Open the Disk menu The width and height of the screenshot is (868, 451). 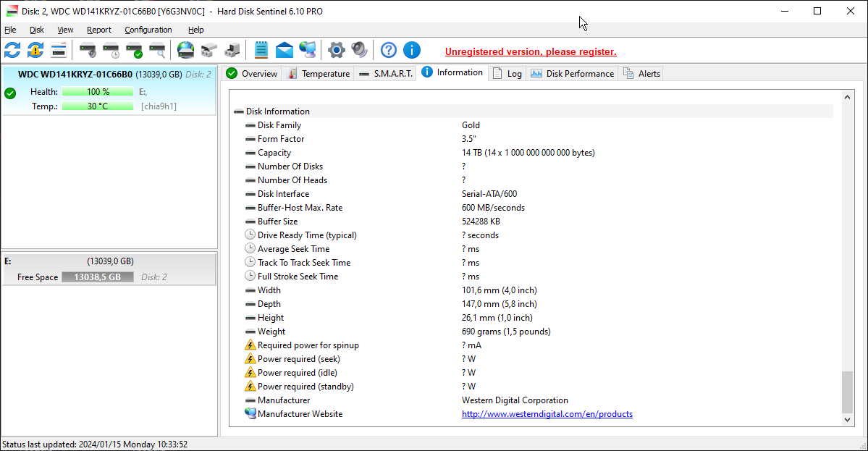[36, 30]
